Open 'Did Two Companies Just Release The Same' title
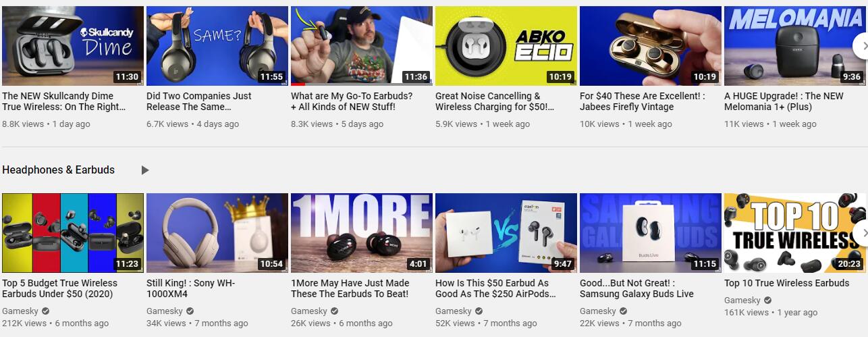Screen dimensions: 868x337 pos(199,101)
